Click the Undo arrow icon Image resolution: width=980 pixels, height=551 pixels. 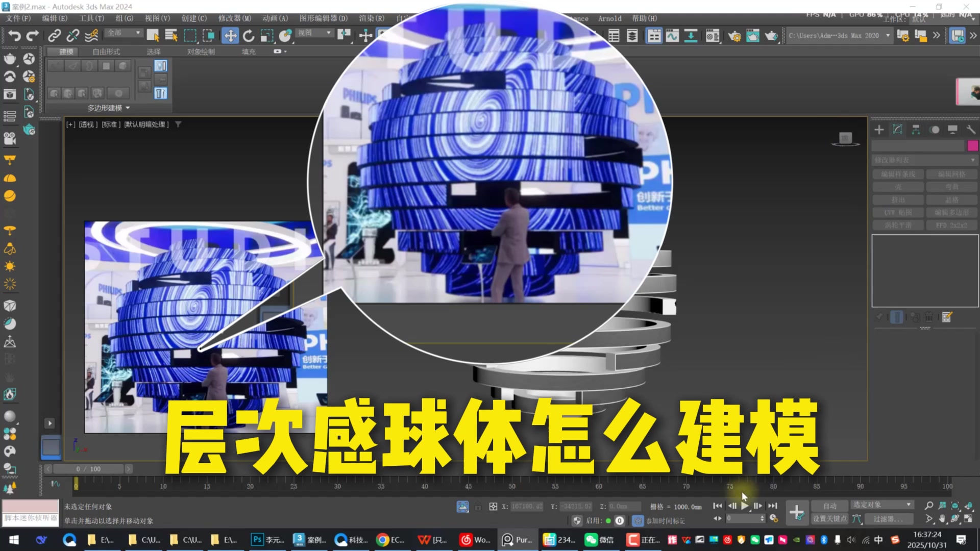coord(14,36)
